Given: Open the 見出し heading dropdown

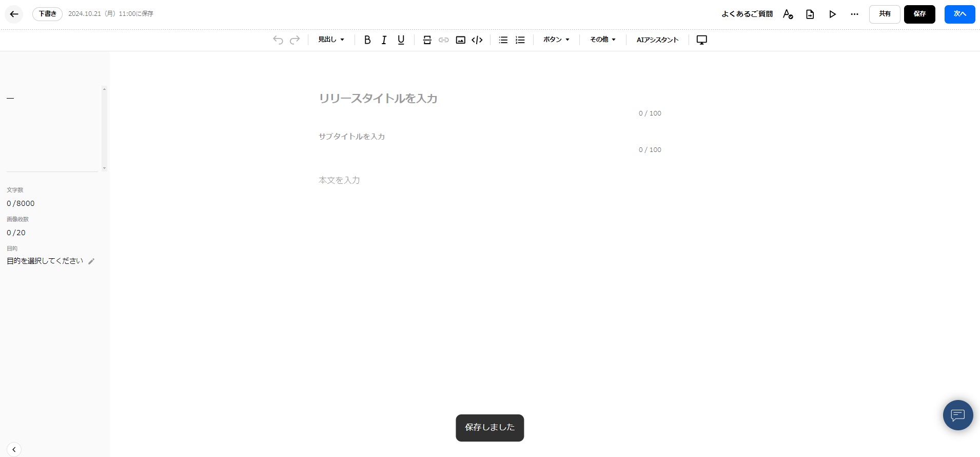Looking at the screenshot, I should coord(331,40).
